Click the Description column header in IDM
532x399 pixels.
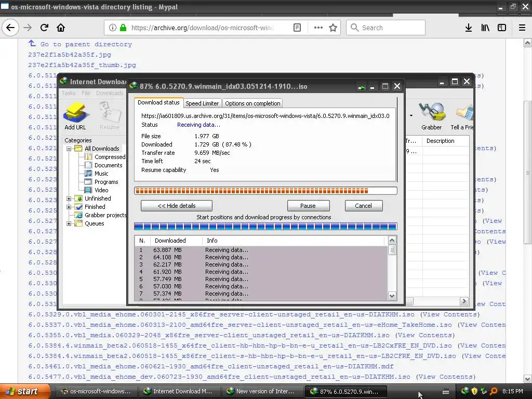pyautogui.click(x=445, y=141)
